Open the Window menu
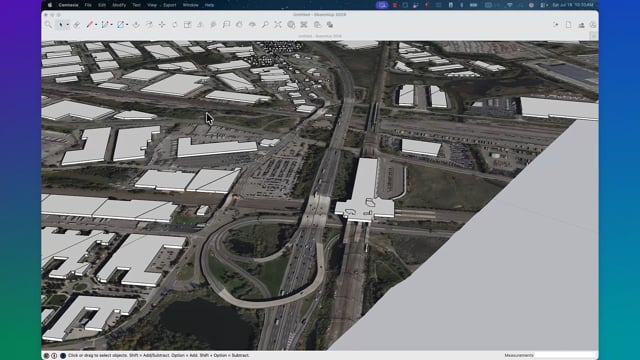 (x=191, y=5)
